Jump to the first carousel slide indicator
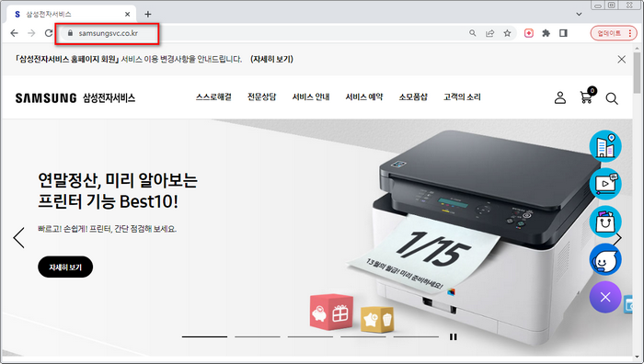This screenshot has height=364, width=644. point(204,337)
